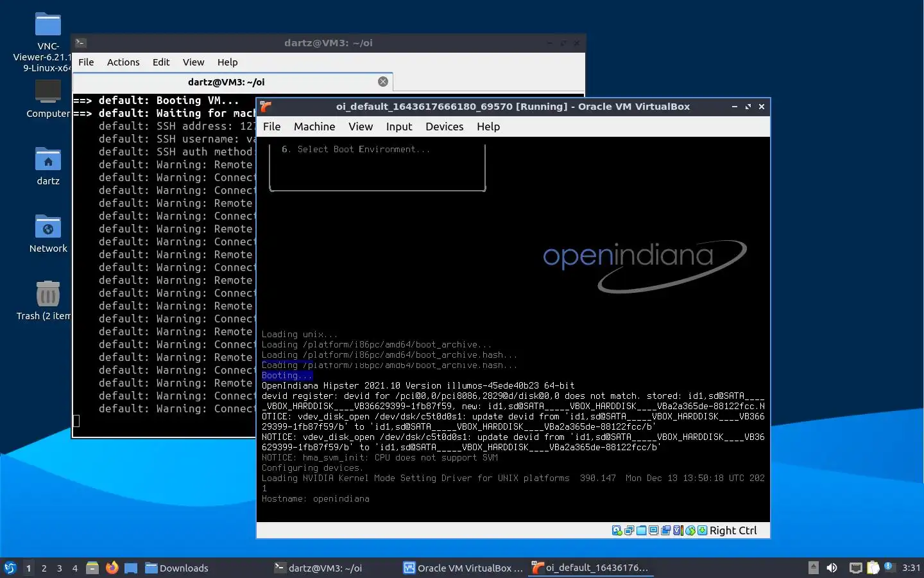This screenshot has width=924, height=578.
Task: Open the Input menu in VirtualBox
Action: [x=399, y=127]
